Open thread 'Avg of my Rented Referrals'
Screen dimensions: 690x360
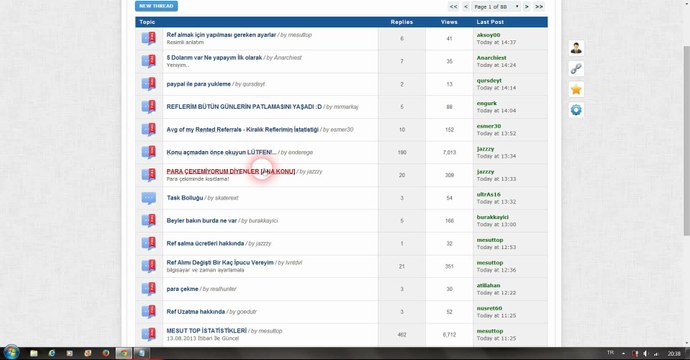pos(242,129)
